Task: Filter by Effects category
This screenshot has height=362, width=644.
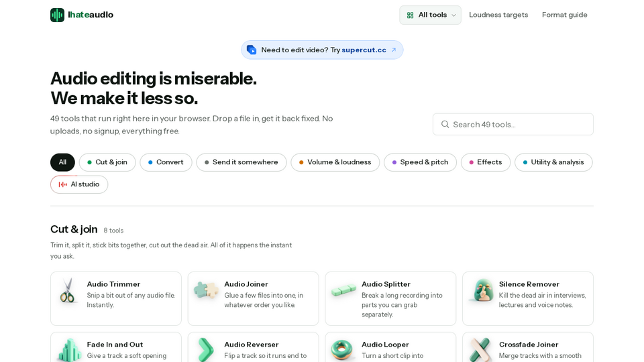Action: click(x=486, y=162)
